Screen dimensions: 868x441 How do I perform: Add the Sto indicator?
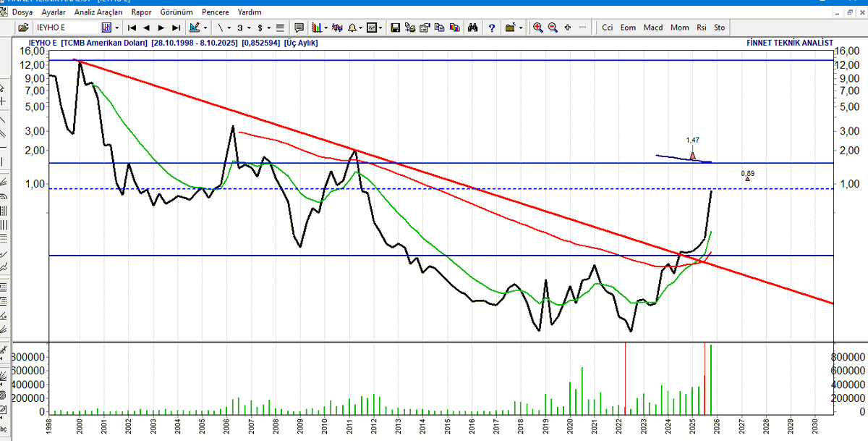(x=719, y=28)
